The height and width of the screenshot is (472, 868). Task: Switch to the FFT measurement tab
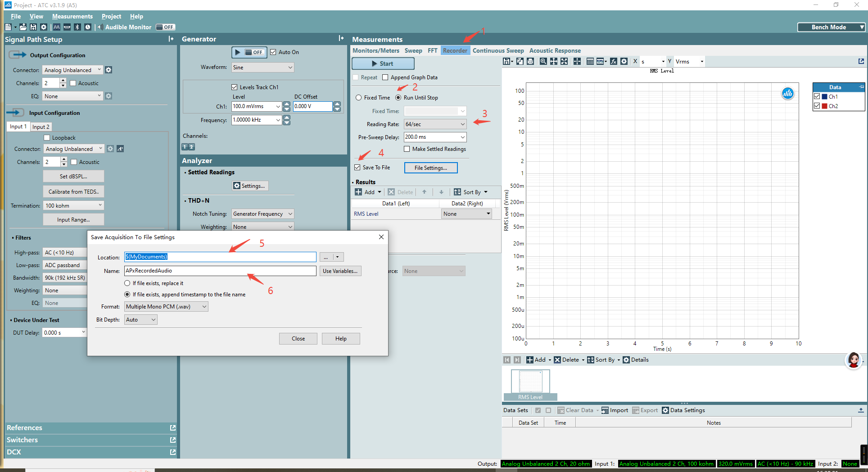(432, 50)
